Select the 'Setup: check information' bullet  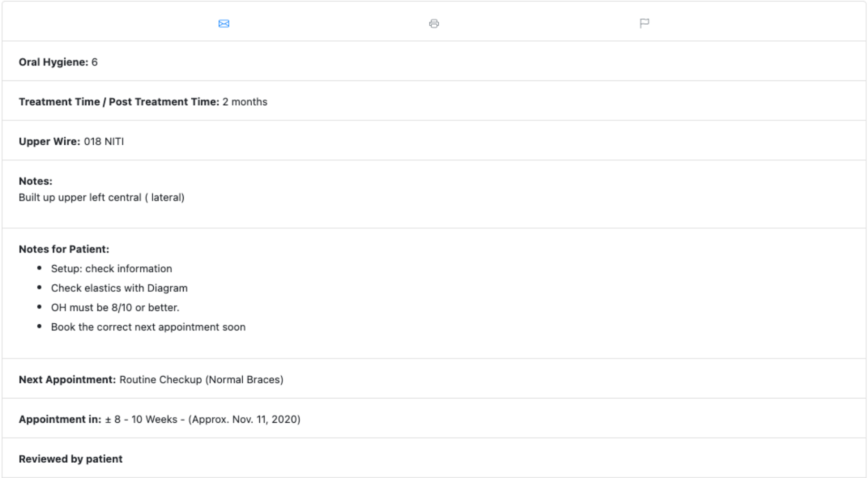point(111,269)
